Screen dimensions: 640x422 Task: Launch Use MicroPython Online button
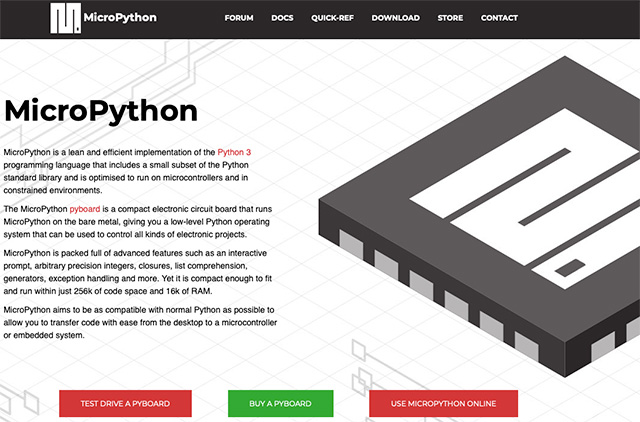pyautogui.click(x=443, y=403)
